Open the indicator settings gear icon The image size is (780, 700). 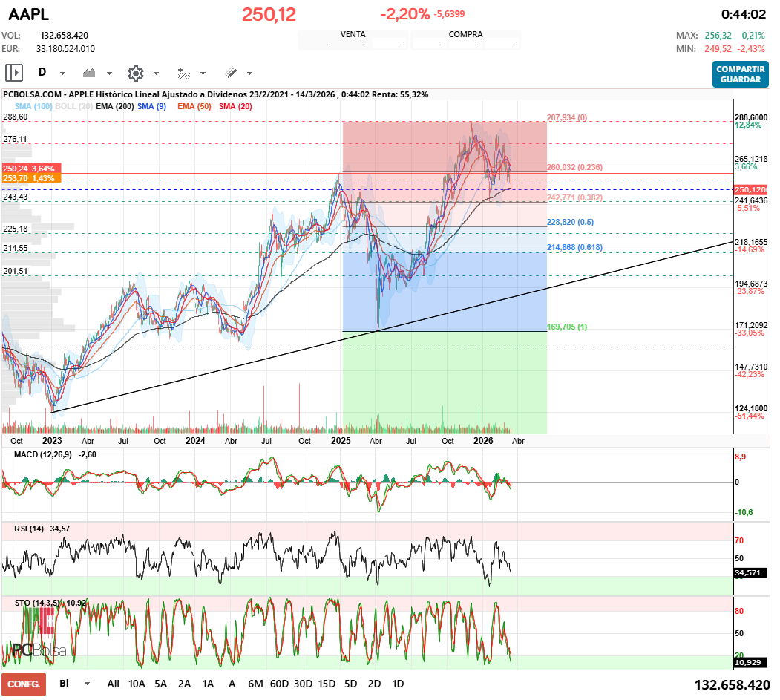tap(134, 72)
